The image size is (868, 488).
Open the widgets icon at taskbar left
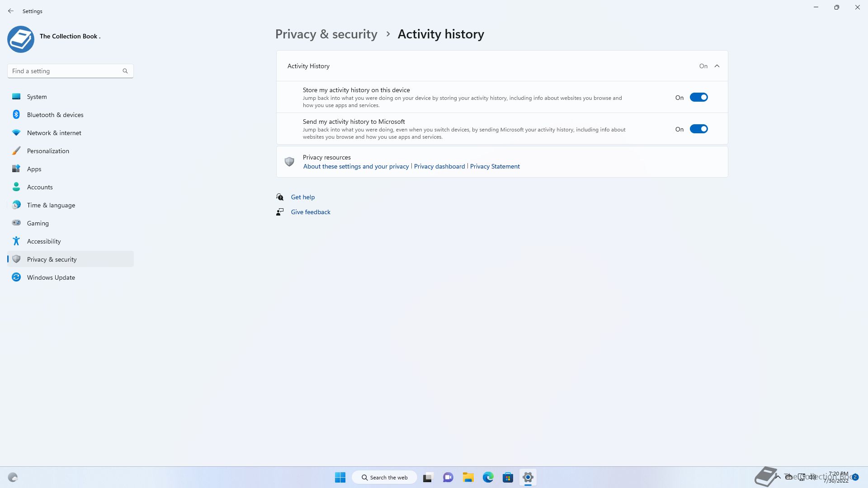(x=13, y=477)
